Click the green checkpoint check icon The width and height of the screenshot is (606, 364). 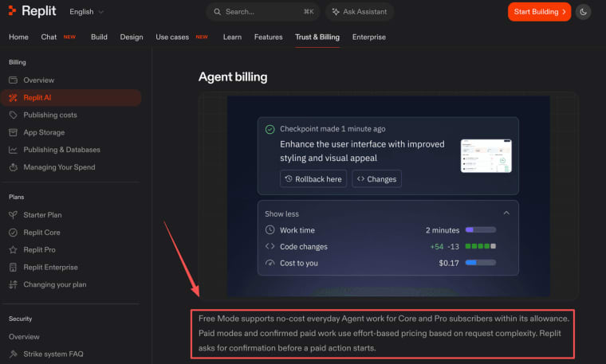[270, 129]
